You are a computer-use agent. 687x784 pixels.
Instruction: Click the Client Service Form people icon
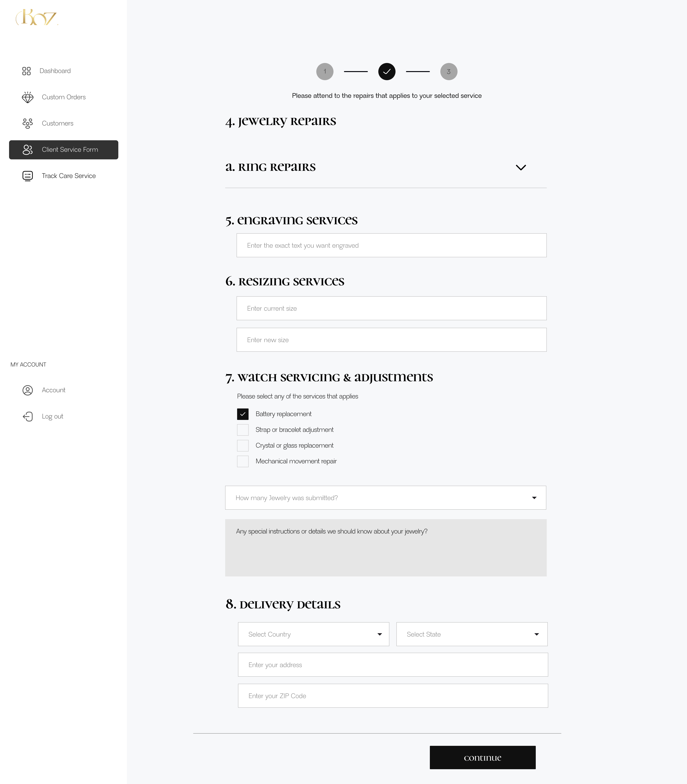(x=28, y=150)
